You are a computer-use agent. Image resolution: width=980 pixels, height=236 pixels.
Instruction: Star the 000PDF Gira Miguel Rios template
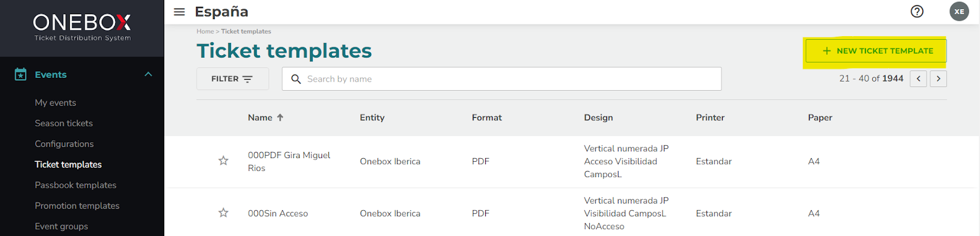click(x=224, y=161)
